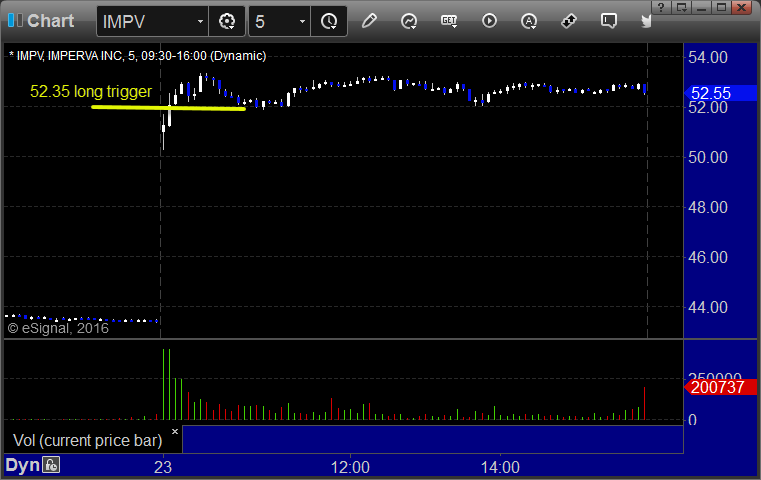Expand the IMPV symbol dropdown

(x=200, y=21)
